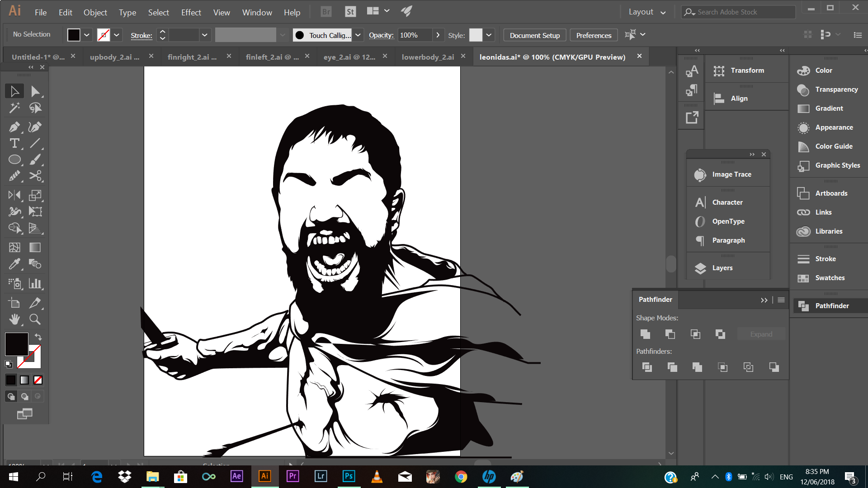868x488 pixels.
Task: Open the Layout workspace dropdown
Action: coord(647,12)
